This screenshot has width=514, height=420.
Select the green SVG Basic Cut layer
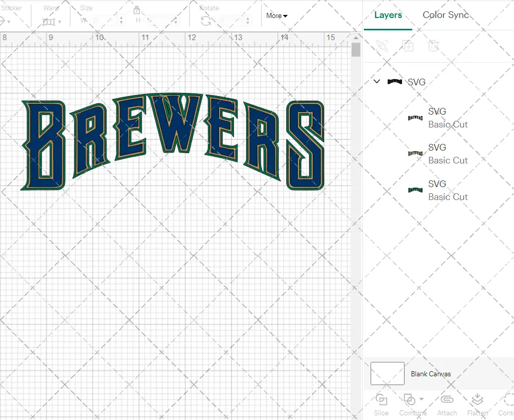pyautogui.click(x=437, y=190)
